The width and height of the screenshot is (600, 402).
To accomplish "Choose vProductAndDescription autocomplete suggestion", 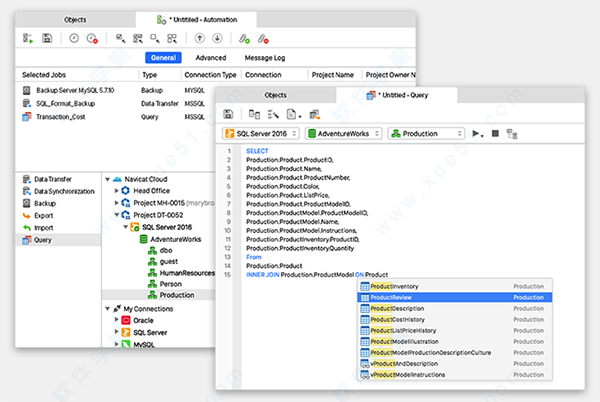I will [x=455, y=363].
